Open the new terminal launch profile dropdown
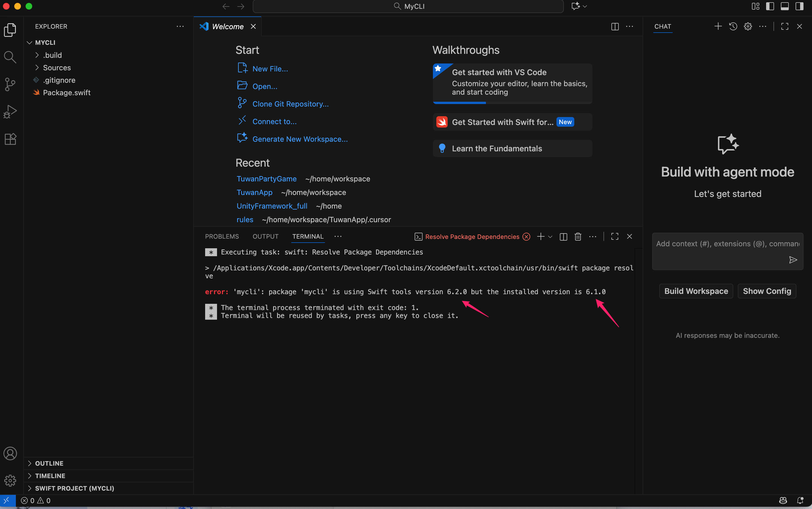 [550, 237]
